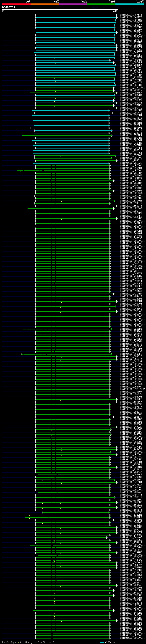Click hit label UniRef100_P23437
Screen dimensions: 146x644
coord(131,188)
